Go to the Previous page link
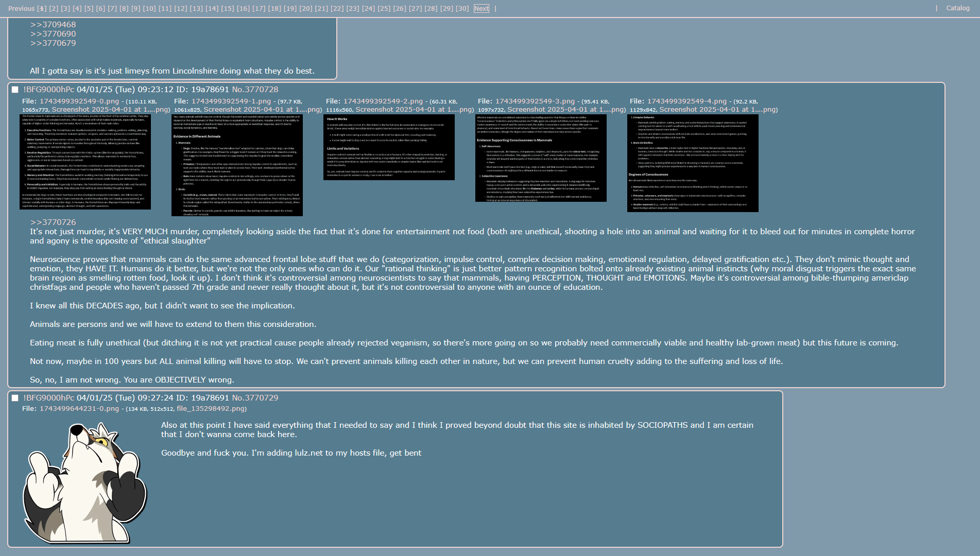Image resolution: width=980 pixels, height=556 pixels. [x=22, y=8]
